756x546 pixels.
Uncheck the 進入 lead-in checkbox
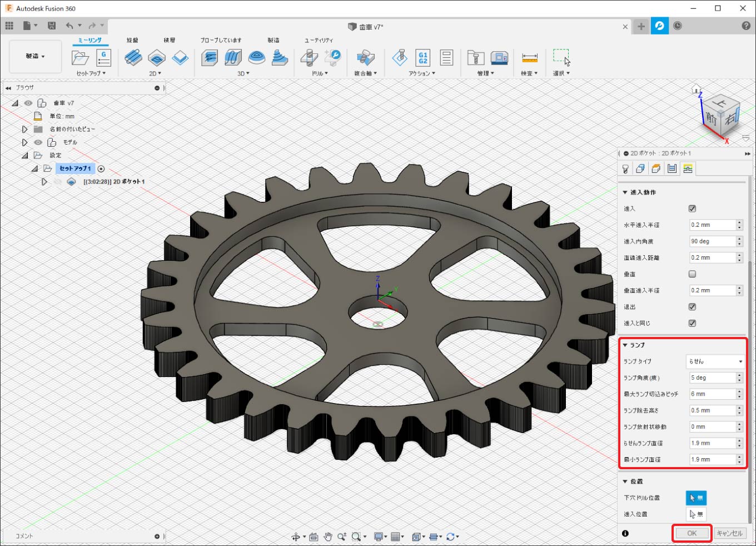coord(692,209)
